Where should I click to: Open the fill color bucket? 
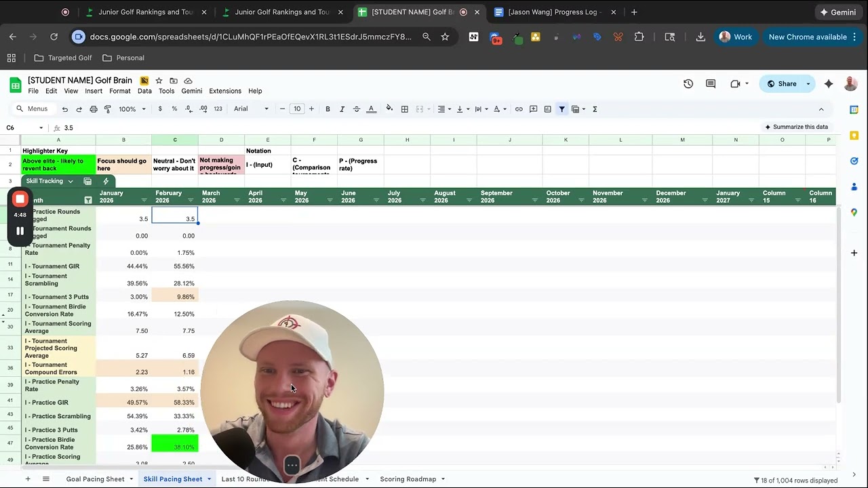coord(389,108)
